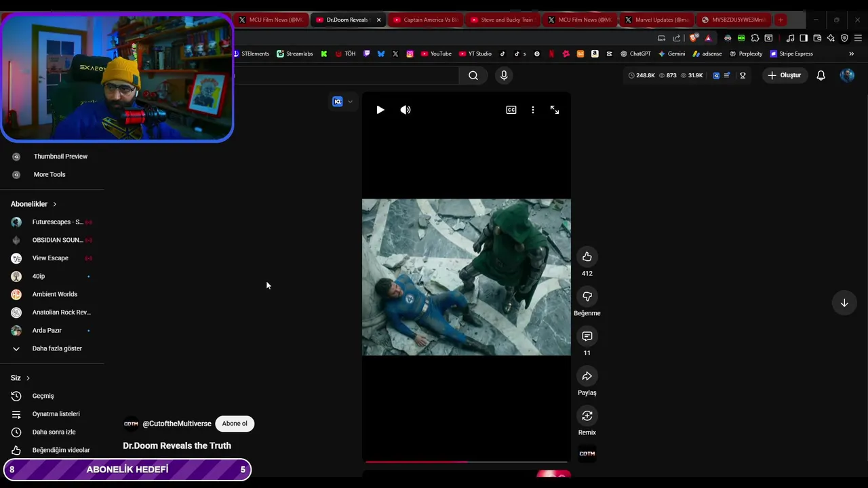Image resolution: width=868 pixels, height=488 pixels.
Task: Start voice search with the microphone
Action: pos(504,75)
